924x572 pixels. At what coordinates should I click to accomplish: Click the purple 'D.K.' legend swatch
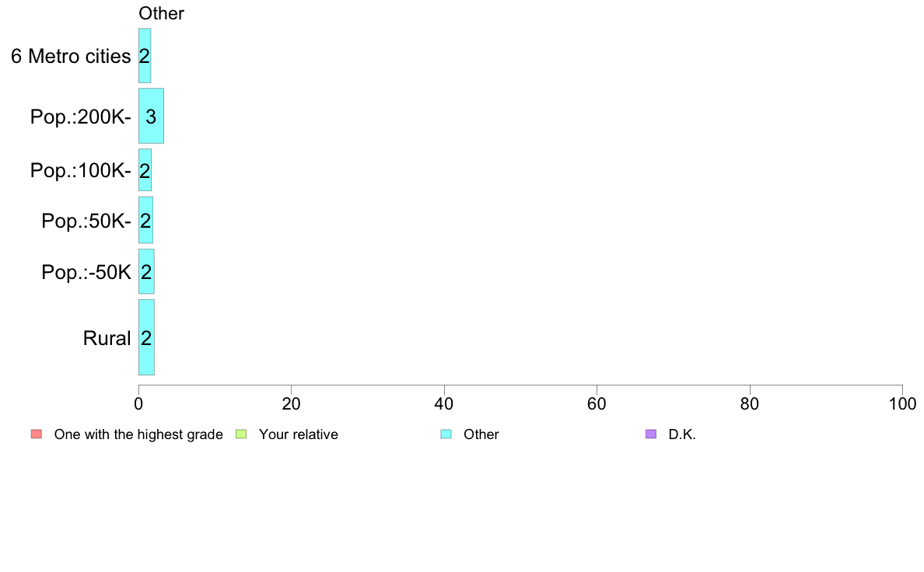[x=650, y=434]
